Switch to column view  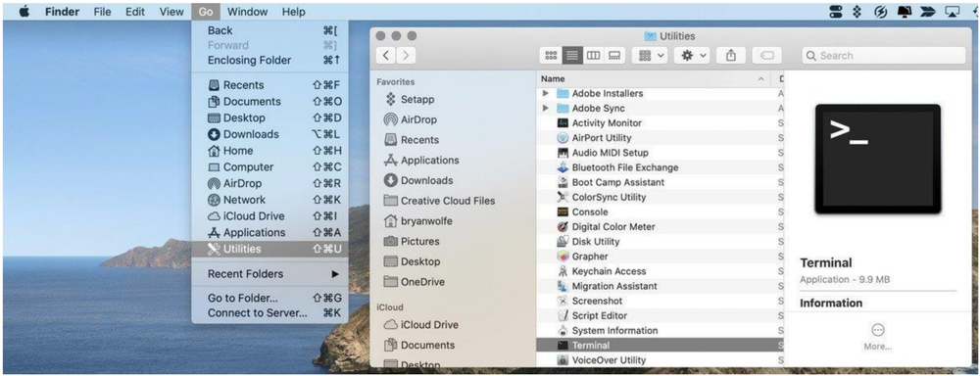pos(593,56)
